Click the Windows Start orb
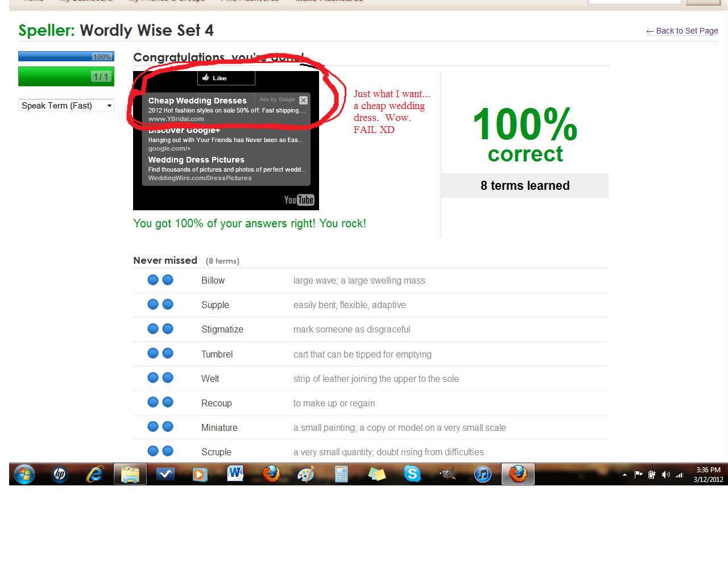The width and height of the screenshot is (728, 582). [24, 474]
